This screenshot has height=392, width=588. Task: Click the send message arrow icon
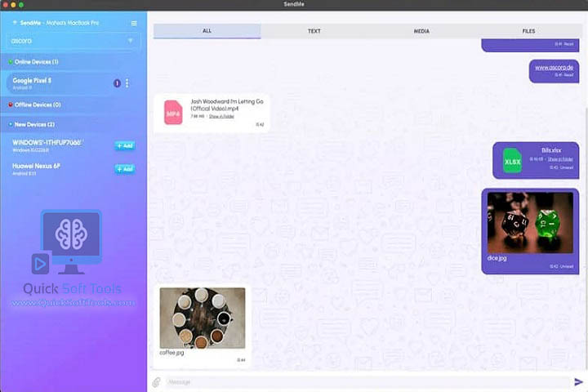coord(578,382)
